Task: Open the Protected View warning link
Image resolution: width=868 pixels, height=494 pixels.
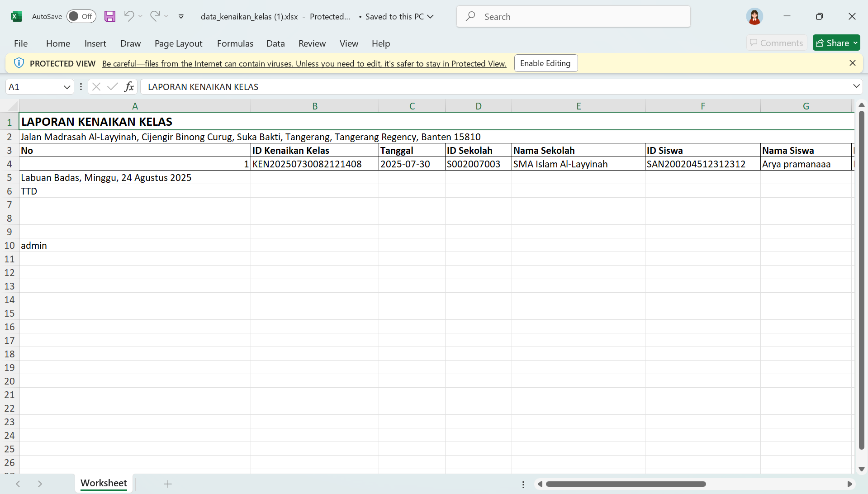Action: click(304, 63)
